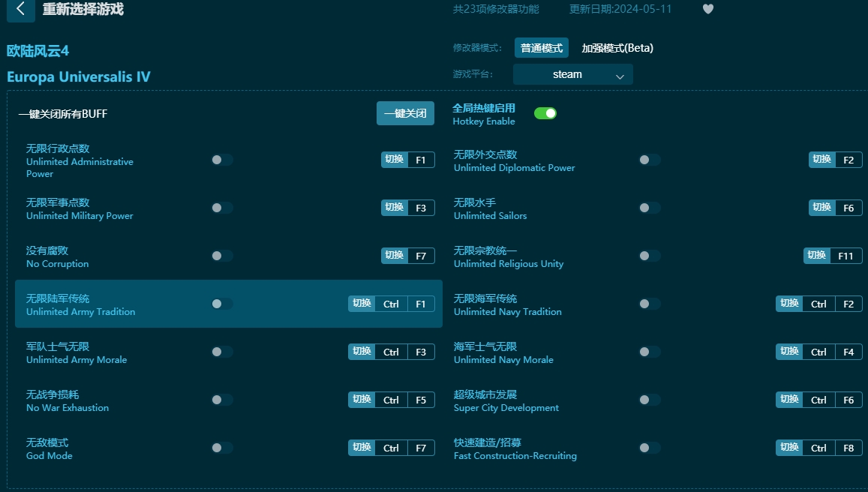Click 共23项修改器功能 text
The height and width of the screenshot is (492, 868).
point(496,9)
